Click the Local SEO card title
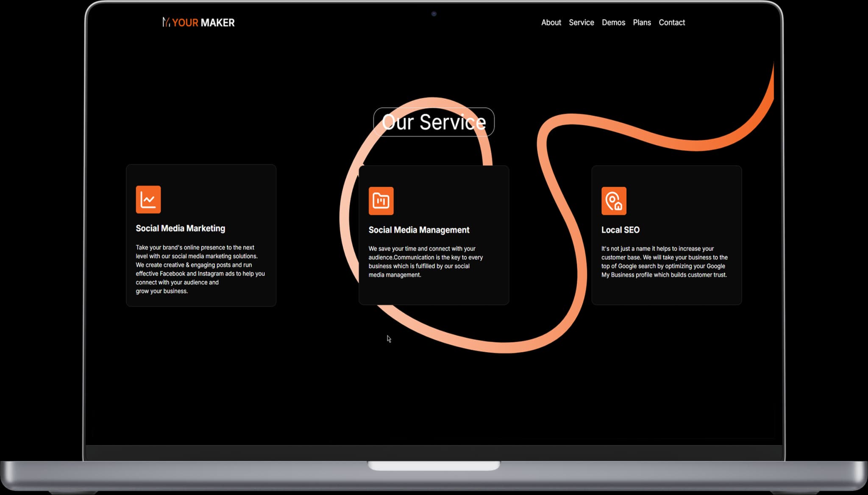The width and height of the screenshot is (868, 495). pos(620,230)
